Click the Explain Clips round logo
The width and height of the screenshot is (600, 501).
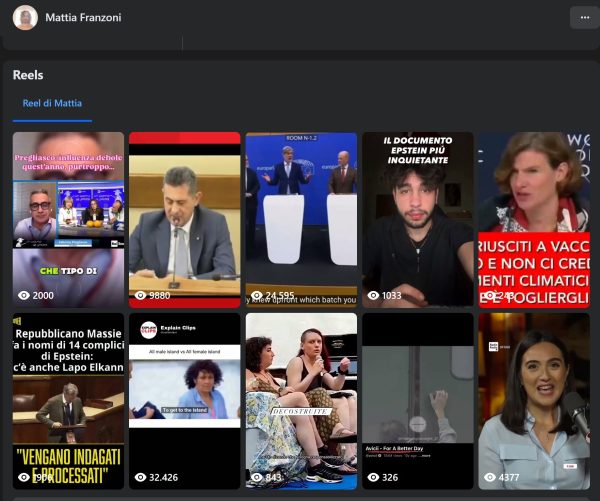pos(148,330)
